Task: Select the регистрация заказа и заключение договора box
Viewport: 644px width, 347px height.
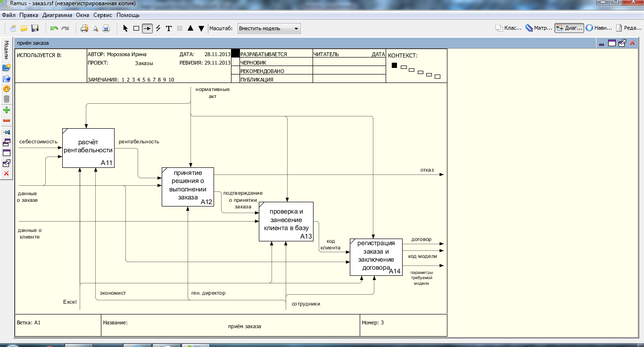Action: point(376,257)
